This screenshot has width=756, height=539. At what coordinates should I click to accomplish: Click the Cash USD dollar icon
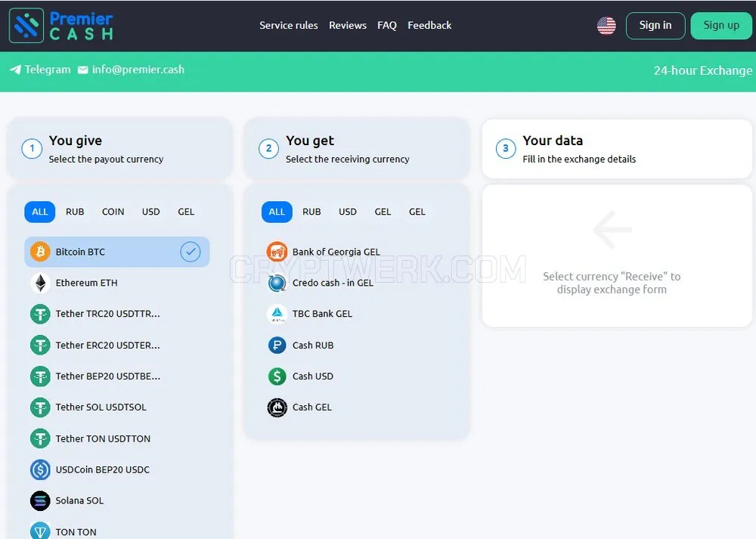point(277,376)
